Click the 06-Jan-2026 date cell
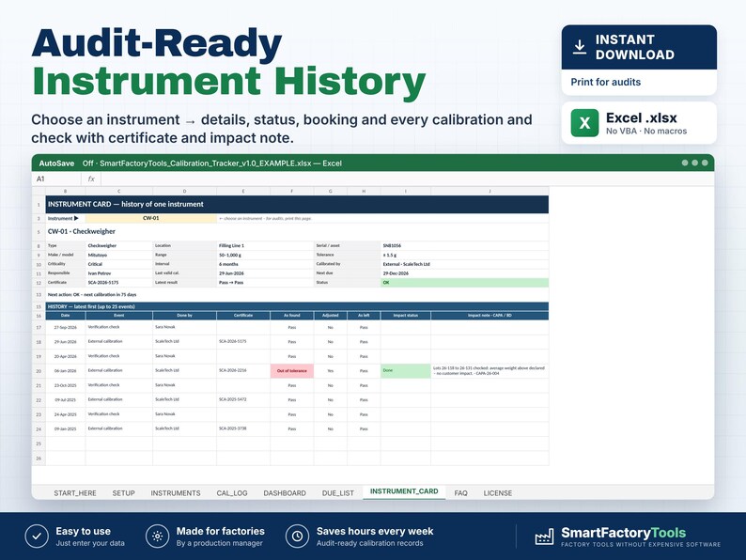 66,370
